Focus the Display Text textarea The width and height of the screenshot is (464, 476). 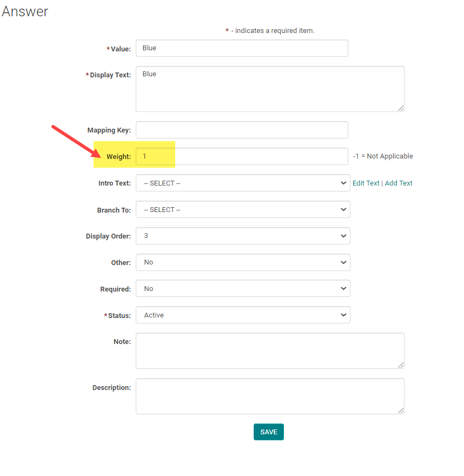point(270,89)
